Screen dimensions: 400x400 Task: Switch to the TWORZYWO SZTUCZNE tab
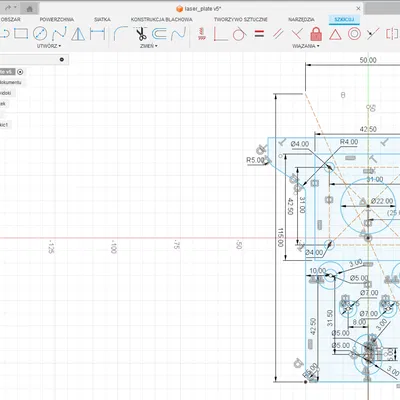point(241,20)
